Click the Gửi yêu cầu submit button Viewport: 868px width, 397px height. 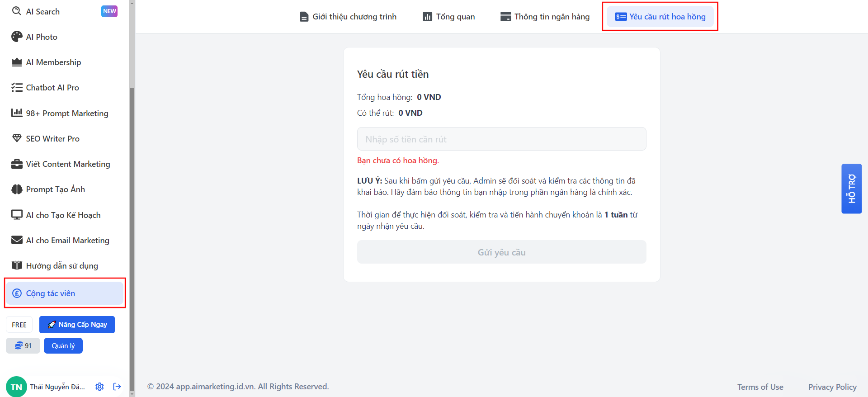click(501, 252)
